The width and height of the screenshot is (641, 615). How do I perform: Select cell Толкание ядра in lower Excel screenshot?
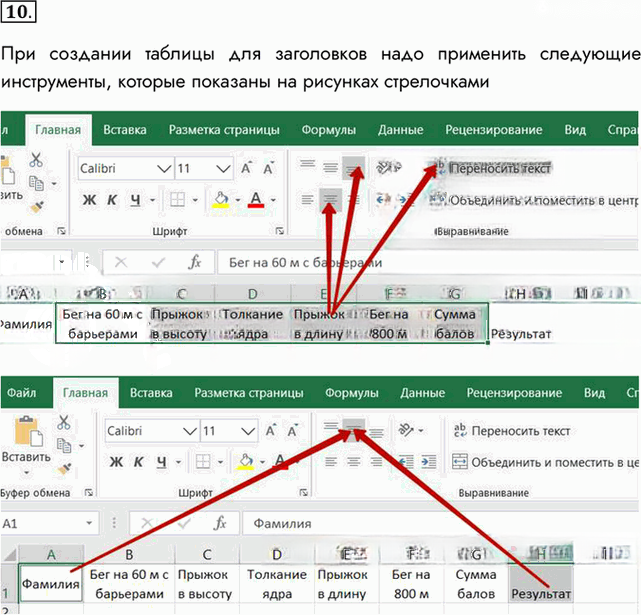pyautogui.click(x=277, y=584)
